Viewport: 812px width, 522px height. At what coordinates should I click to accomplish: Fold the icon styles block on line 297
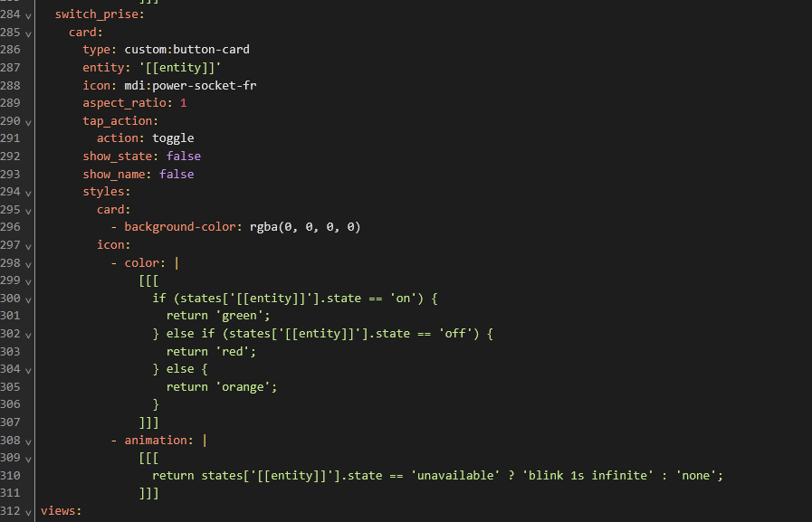click(x=30, y=245)
